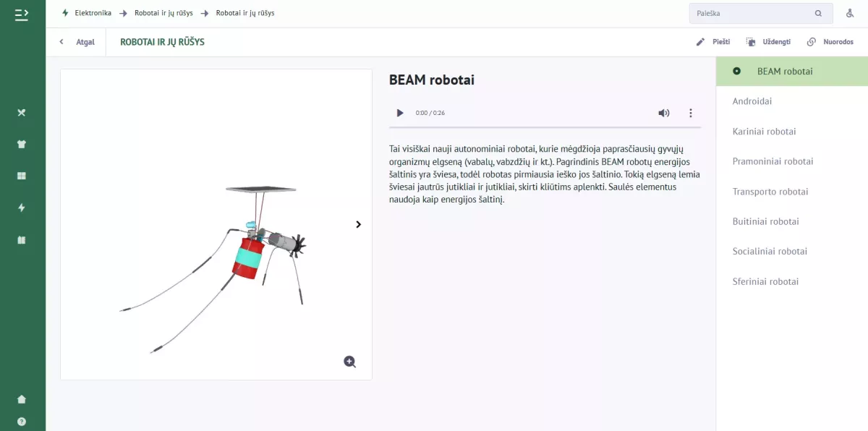Click the audio progress bar

click(x=545, y=127)
